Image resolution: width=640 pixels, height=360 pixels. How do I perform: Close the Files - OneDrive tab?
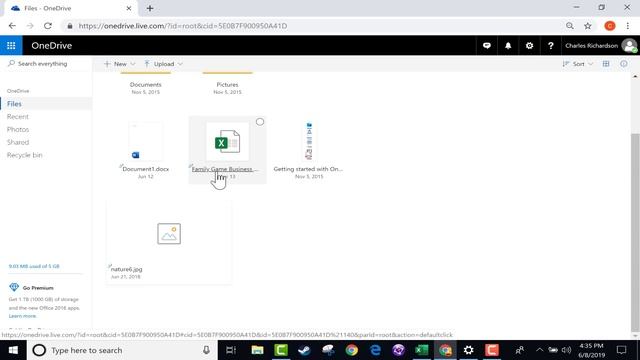pyautogui.click(x=129, y=8)
